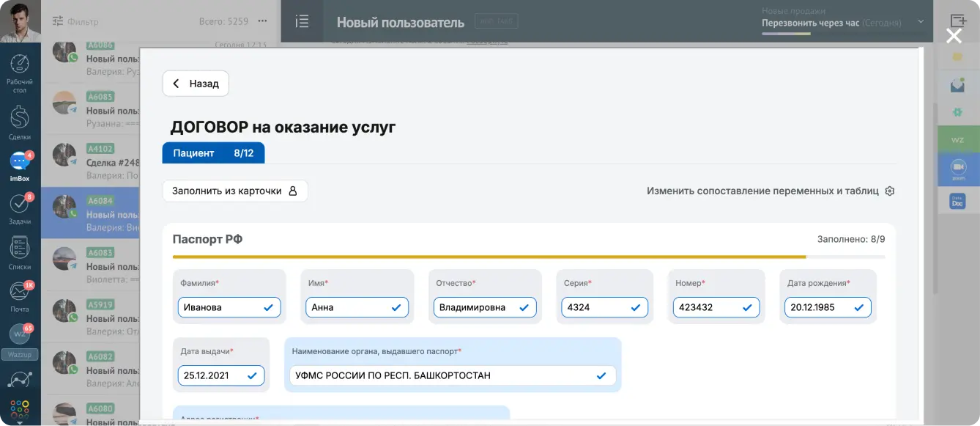Viewport: 980px width, 426px height.
Task: Click the Назад back button
Action: (196, 84)
